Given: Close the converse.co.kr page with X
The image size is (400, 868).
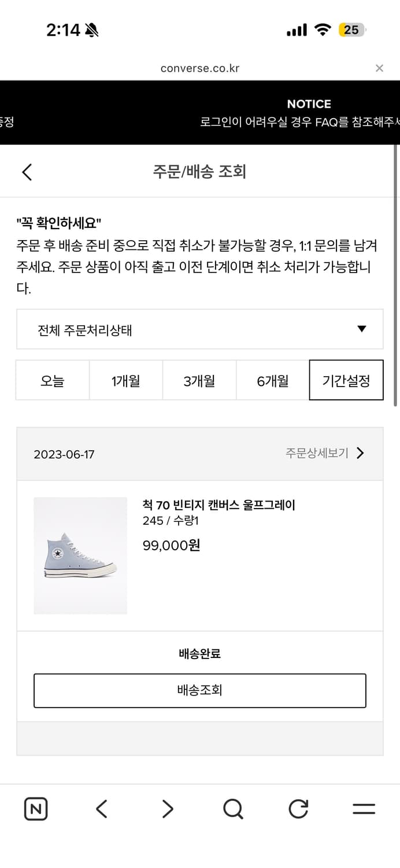Looking at the screenshot, I should (x=380, y=68).
